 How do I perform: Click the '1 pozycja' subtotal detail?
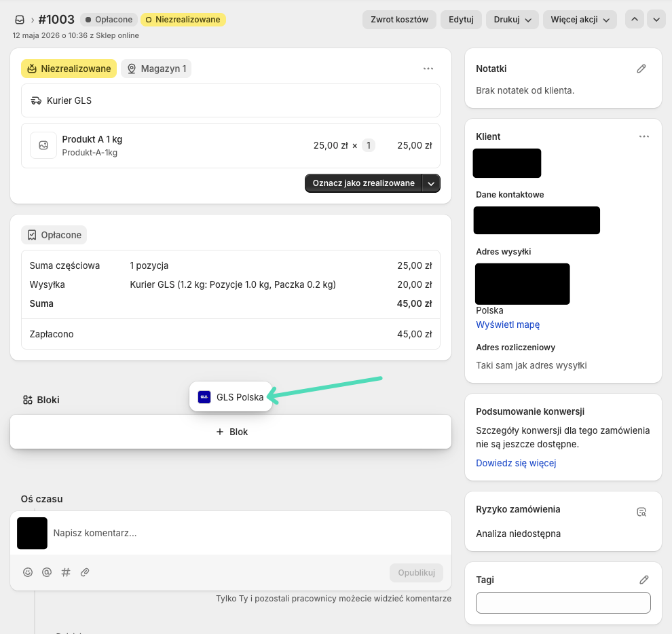(x=149, y=266)
